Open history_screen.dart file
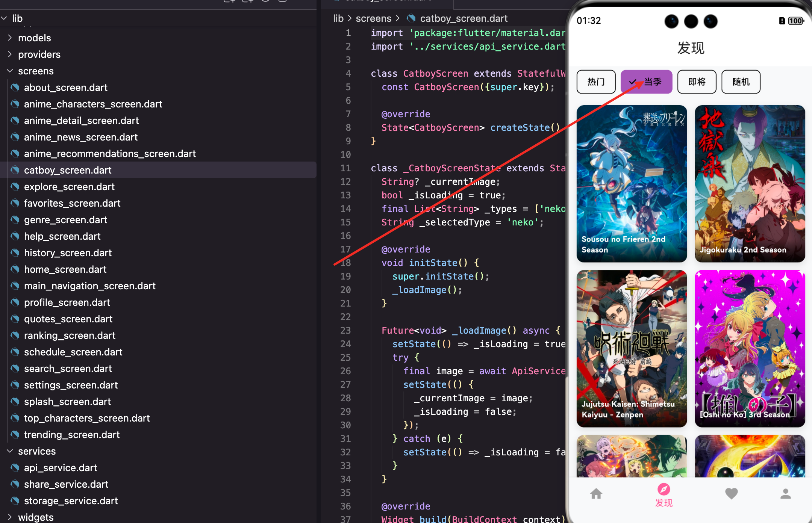Viewport: 812px width, 523px height. (68, 253)
